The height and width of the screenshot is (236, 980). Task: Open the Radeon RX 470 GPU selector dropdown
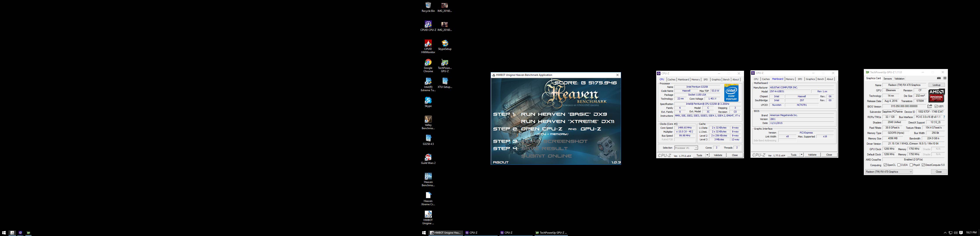pyautogui.click(x=889, y=172)
